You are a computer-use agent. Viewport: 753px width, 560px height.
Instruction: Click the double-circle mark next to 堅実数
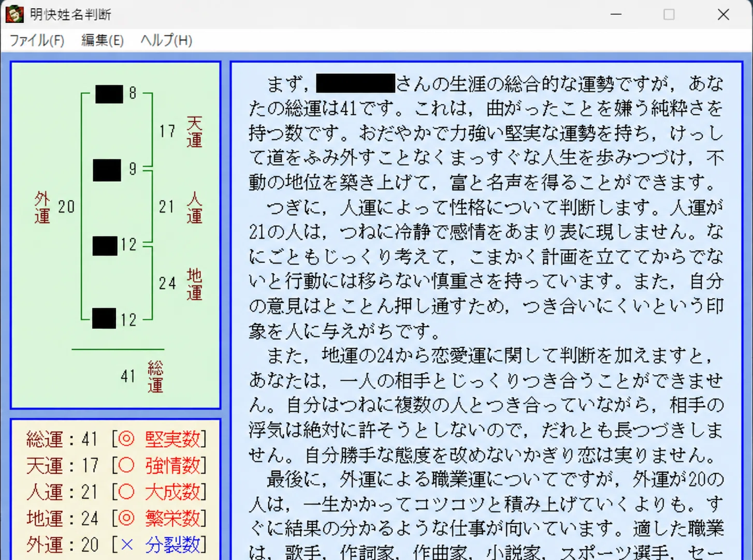(x=126, y=439)
